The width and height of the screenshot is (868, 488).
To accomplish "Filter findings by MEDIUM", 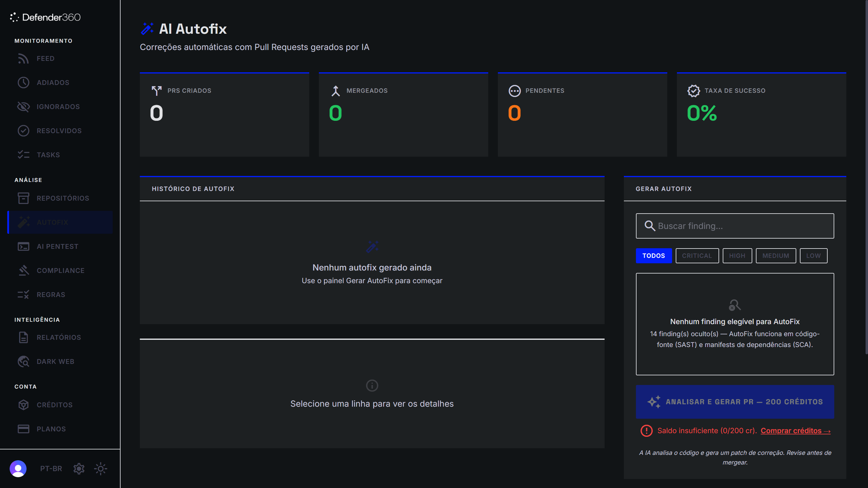I will coord(776,256).
